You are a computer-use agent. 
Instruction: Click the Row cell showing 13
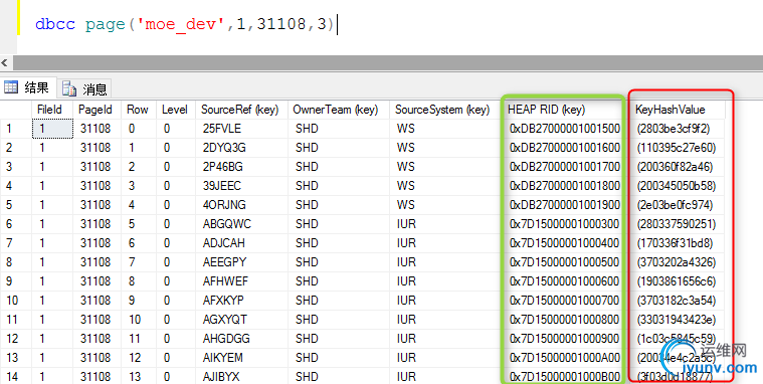coord(139,377)
